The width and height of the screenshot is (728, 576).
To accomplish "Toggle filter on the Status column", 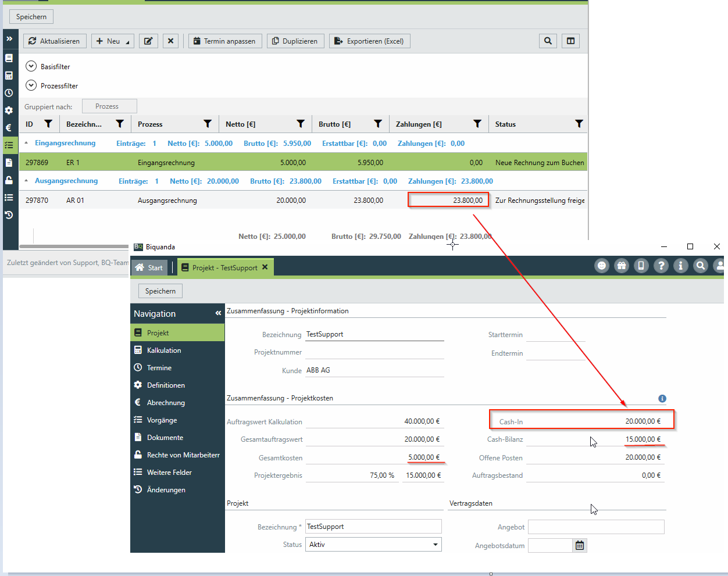I will [579, 124].
